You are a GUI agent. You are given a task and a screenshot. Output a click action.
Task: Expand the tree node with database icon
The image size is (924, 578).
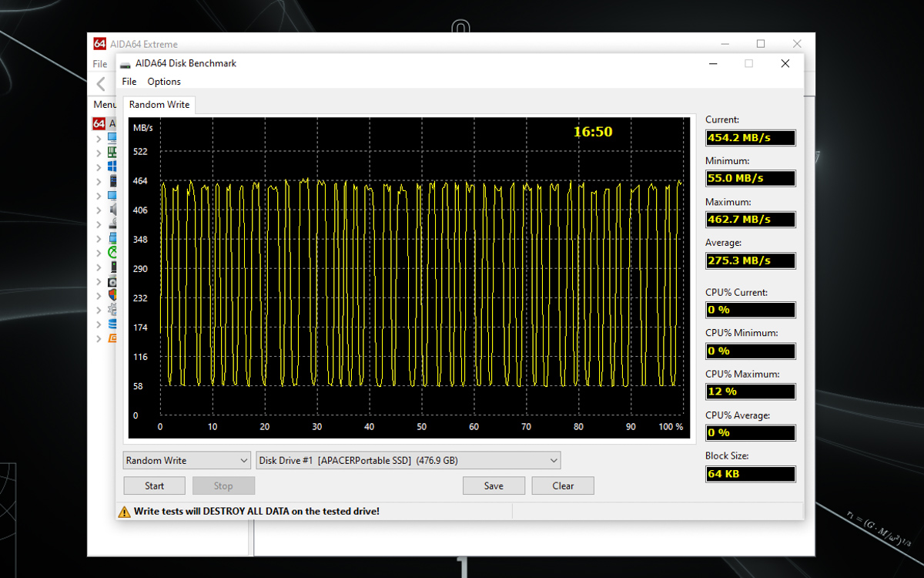(x=99, y=324)
